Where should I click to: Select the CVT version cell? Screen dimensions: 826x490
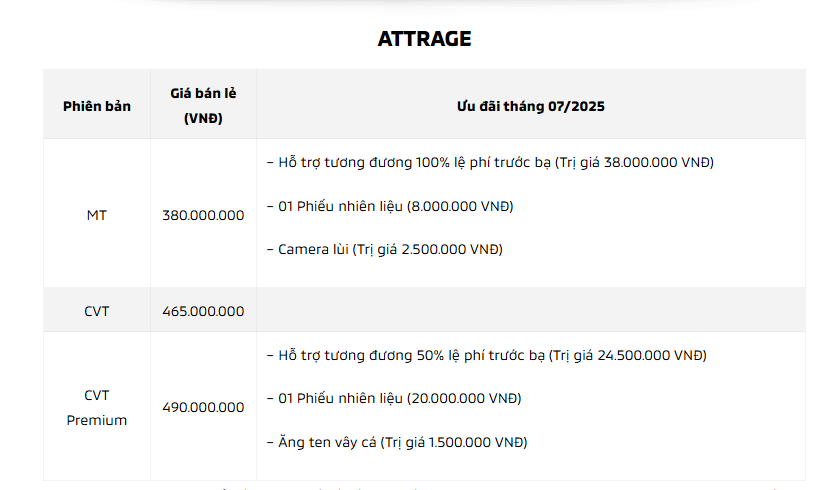coord(97,311)
